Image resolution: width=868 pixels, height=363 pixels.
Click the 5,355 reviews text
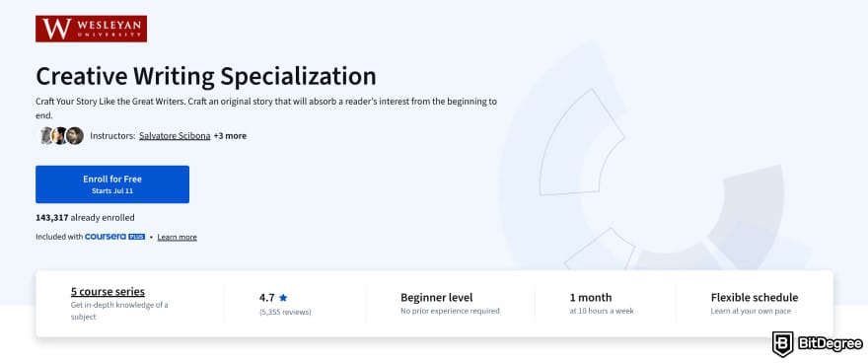(x=285, y=312)
